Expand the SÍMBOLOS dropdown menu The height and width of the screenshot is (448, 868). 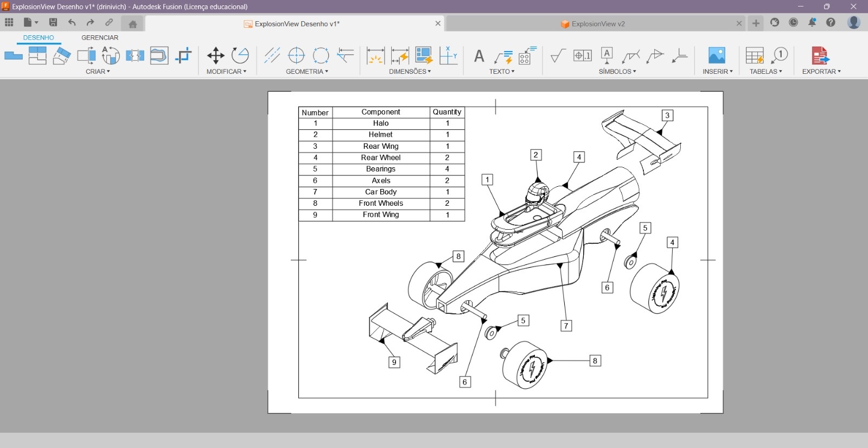click(617, 72)
